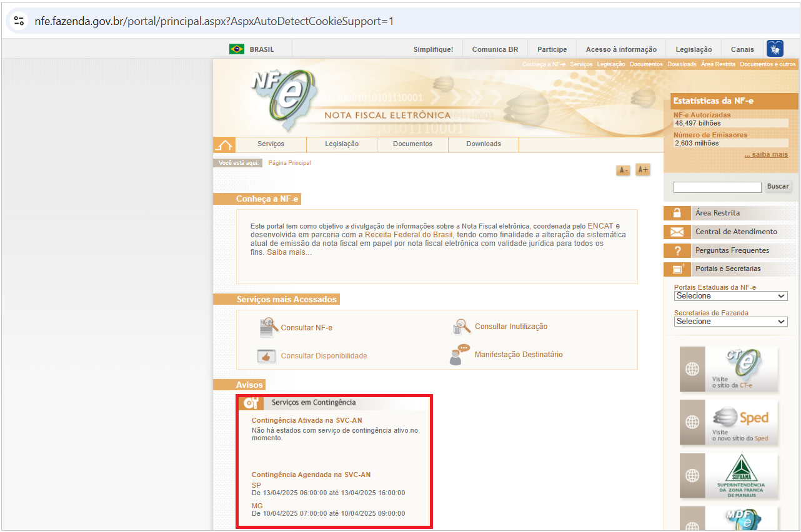Click the Consultar NF-e magnifier icon

point(269,327)
